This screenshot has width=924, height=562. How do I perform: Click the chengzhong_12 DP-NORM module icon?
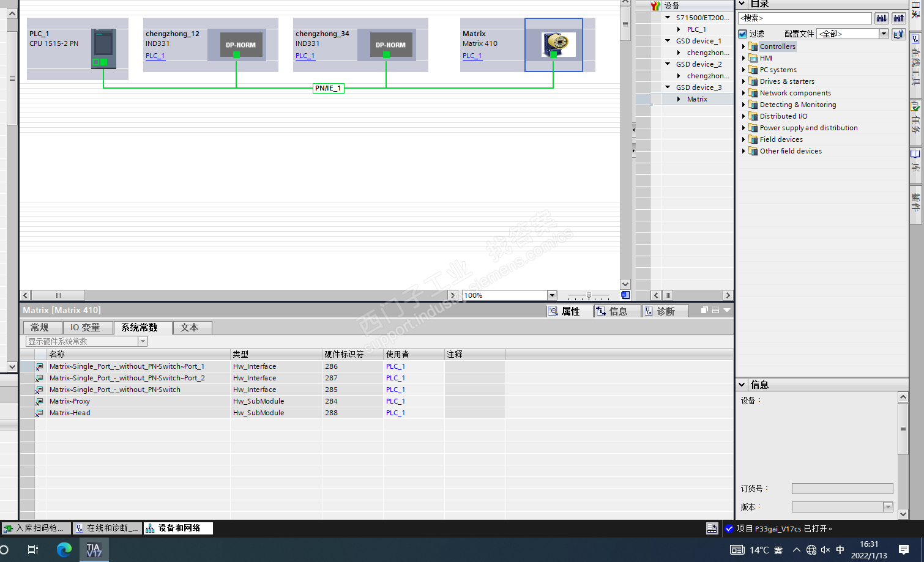[241, 45]
